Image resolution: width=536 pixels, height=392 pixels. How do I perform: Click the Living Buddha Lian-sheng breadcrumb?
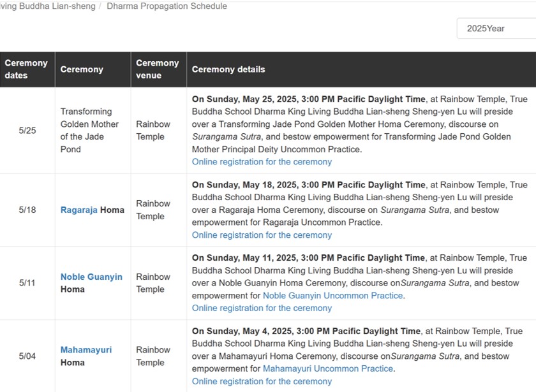[47, 6]
